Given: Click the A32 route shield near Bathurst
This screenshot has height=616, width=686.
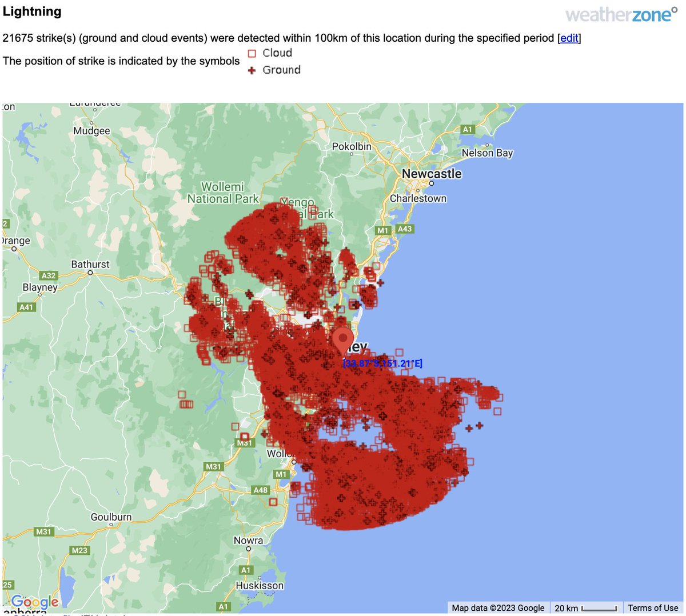Looking at the screenshot, I should (x=48, y=275).
